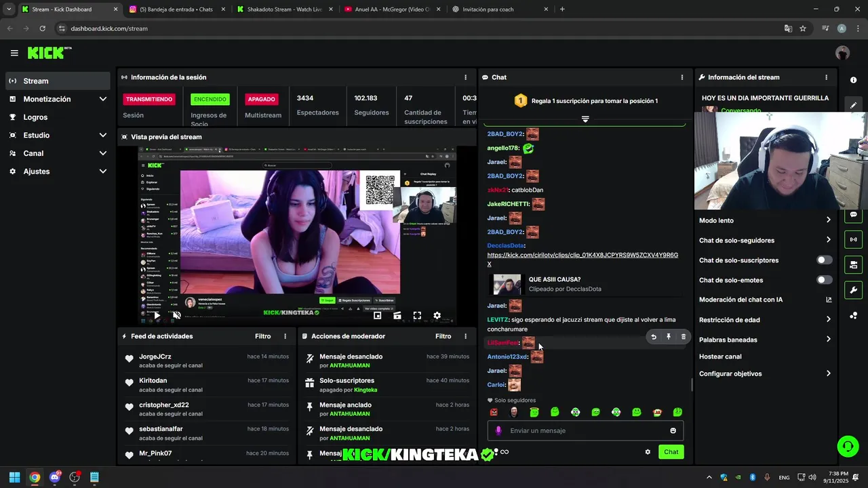Open the Chat panel options menu
The width and height of the screenshot is (868, 488).
pos(682,77)
